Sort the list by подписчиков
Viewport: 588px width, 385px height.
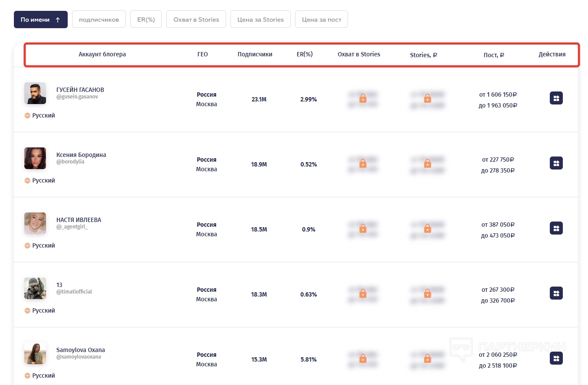(x=99, y=20)
